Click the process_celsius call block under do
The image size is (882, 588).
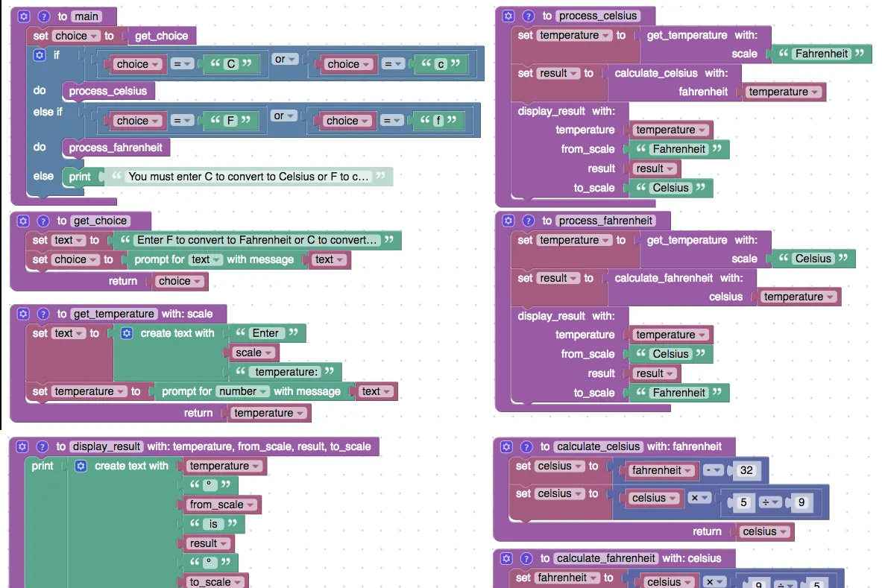pos(108,91)
